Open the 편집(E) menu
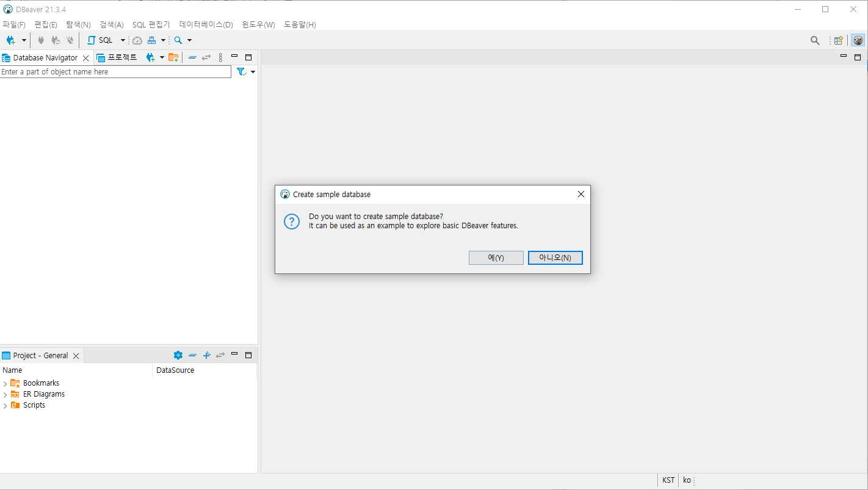The image size is (868, 490). click(46, 24)
